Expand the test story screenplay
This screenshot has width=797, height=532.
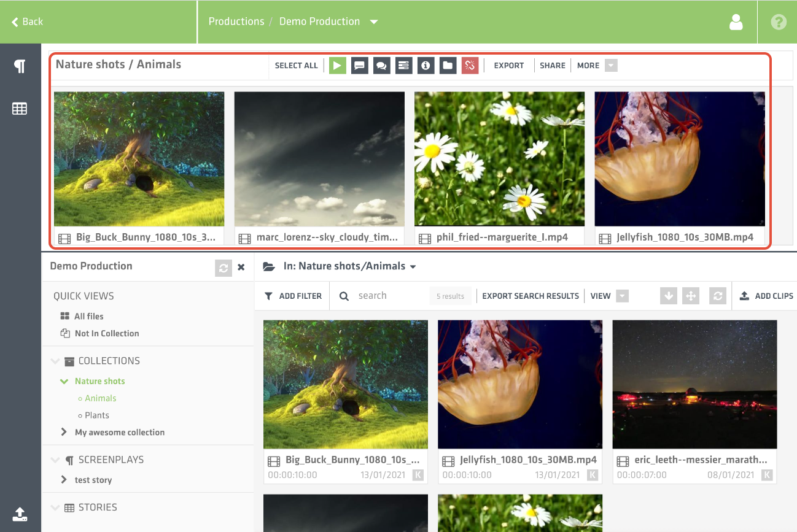(x=64, y=479)
